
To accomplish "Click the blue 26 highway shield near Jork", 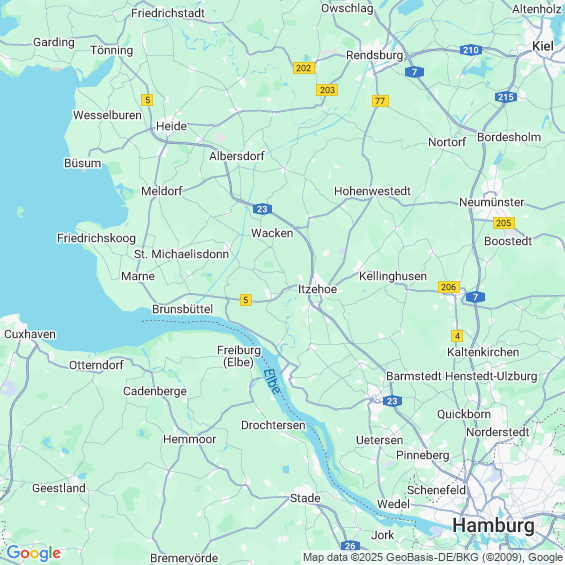I will tap(350, 546).
